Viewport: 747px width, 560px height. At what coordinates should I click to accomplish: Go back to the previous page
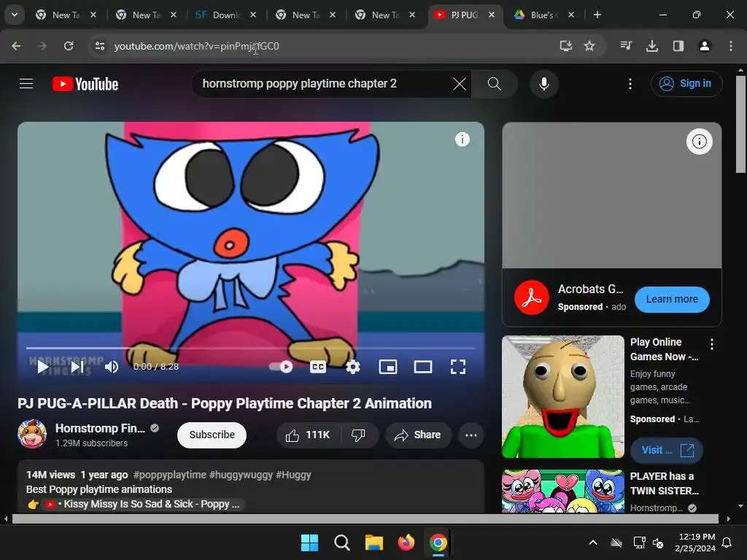tap(16, 46)
